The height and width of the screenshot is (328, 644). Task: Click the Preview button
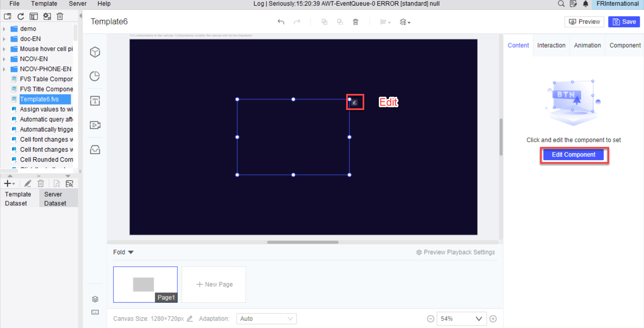click(x=584, y=22)
